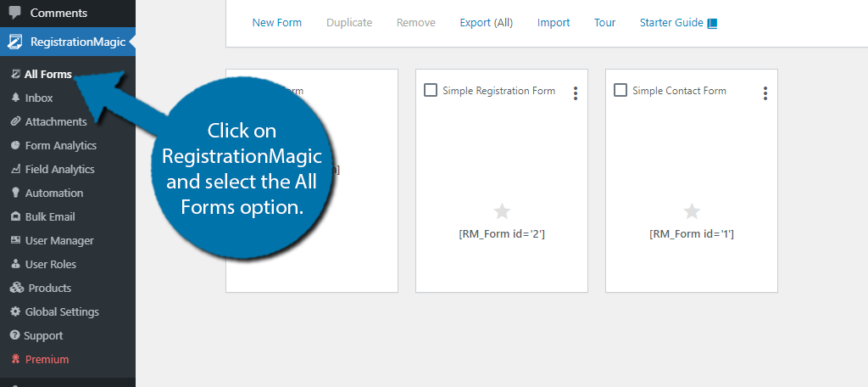Viewport: 868px width, 387px height.
Task: Click the Global Settings gear icon
Action: tap(15, 312)
